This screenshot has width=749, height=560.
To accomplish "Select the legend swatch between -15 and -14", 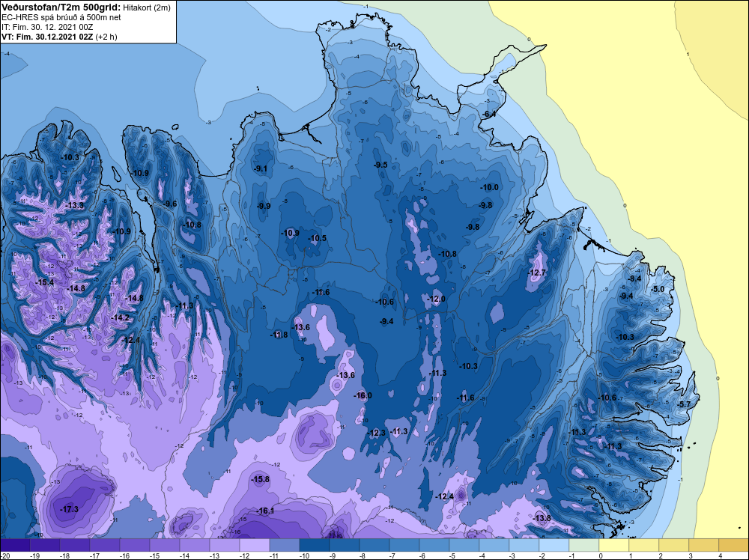I will [x=164, y=545].
